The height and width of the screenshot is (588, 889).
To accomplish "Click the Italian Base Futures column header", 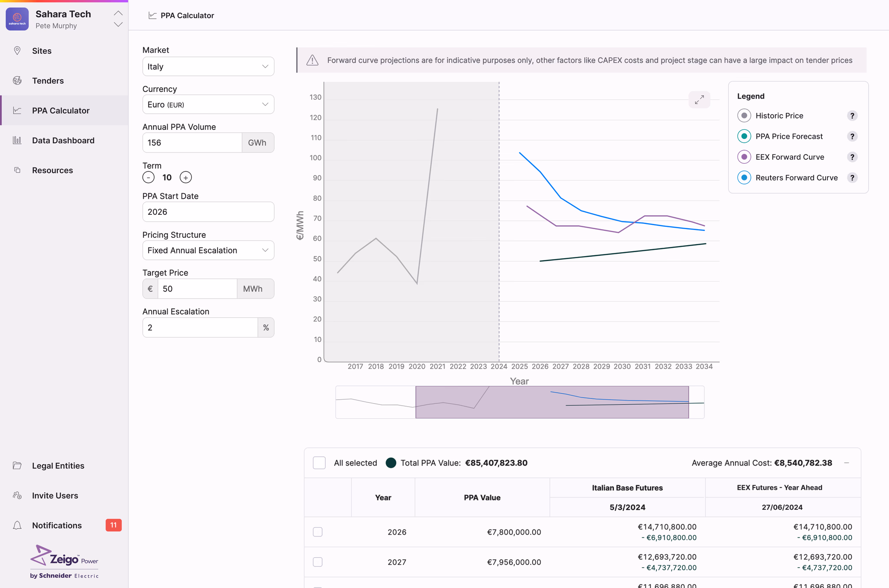I will [x=627, y=488].
